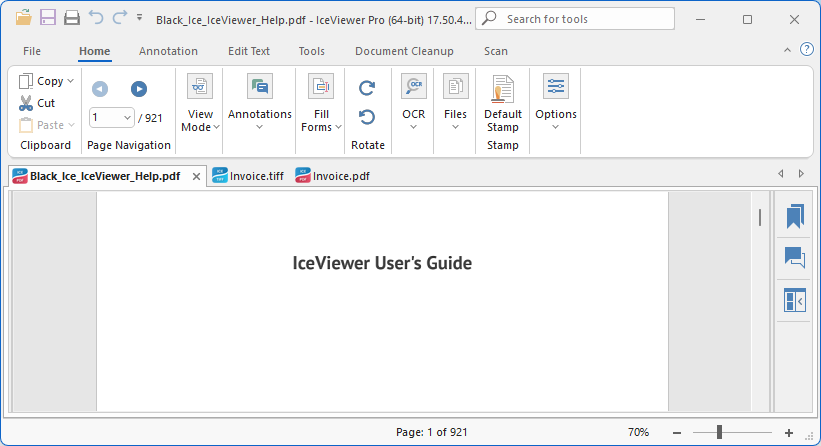Click the Cut scissors button

click(37, 103)
